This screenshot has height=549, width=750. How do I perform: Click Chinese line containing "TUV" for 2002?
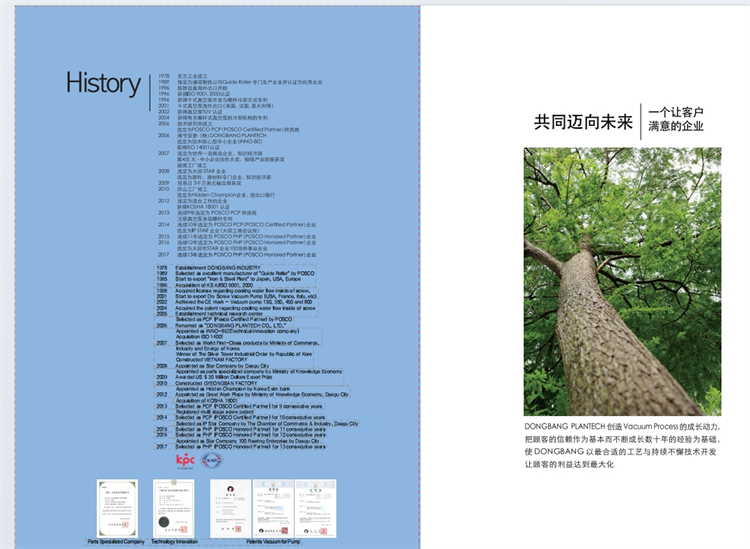(200, 112)
